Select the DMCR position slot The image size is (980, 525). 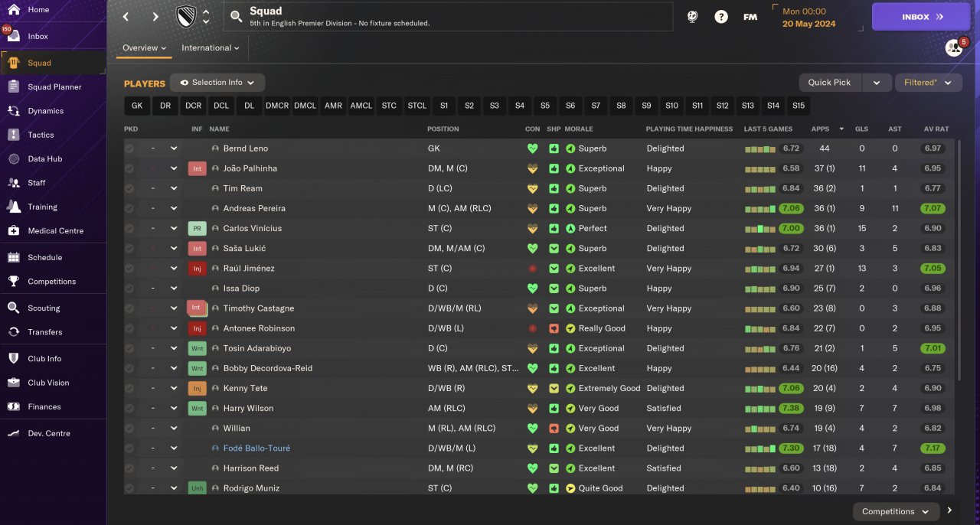[277, 106]
